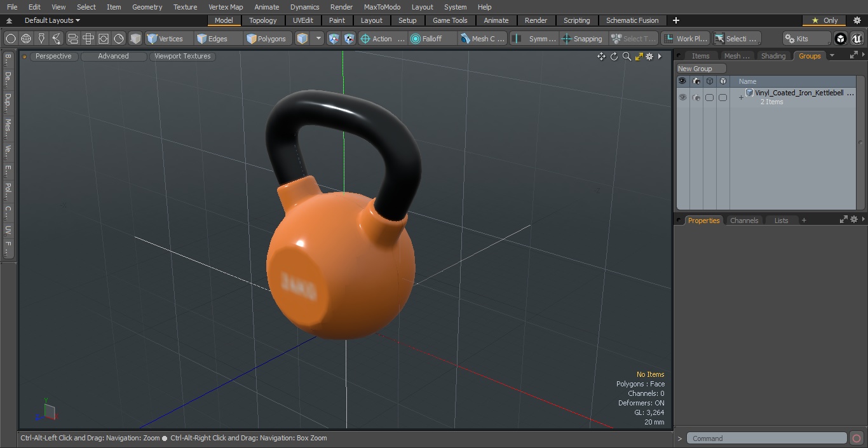Switch to the Shading panel tab
This screenshot has width=868, height=448.
coord(773,56)
